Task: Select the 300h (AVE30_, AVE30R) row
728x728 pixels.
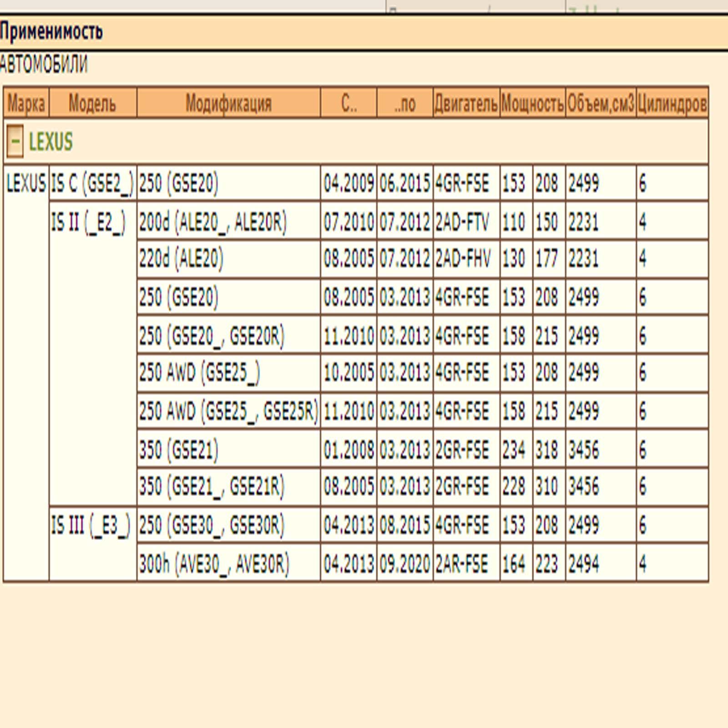Action: (x=423, y=564)
